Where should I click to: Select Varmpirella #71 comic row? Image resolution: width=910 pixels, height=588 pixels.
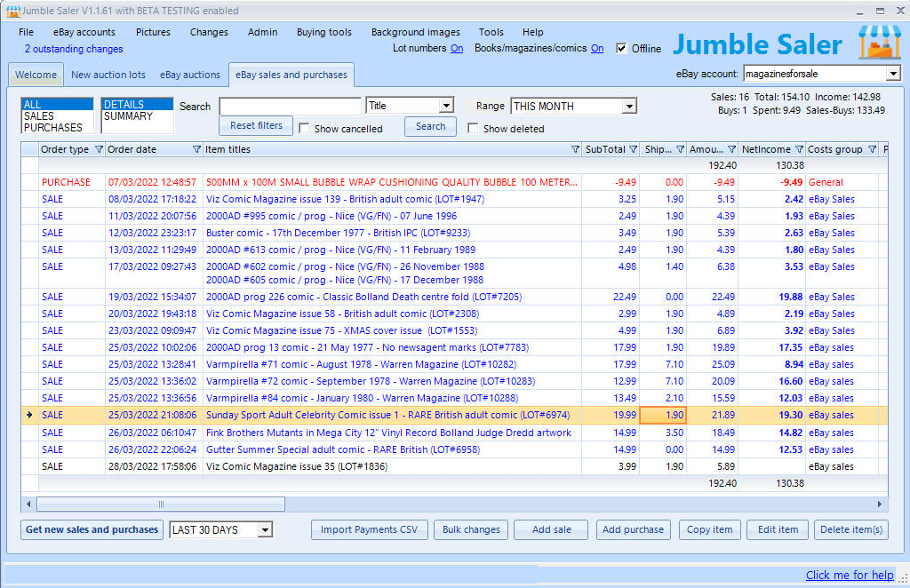[454, 364]
